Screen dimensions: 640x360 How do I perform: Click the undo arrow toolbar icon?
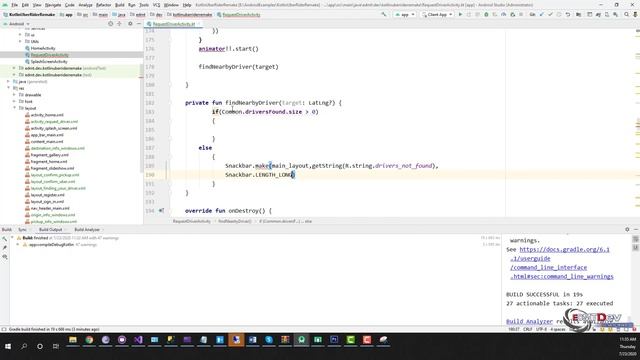point(568,14)
